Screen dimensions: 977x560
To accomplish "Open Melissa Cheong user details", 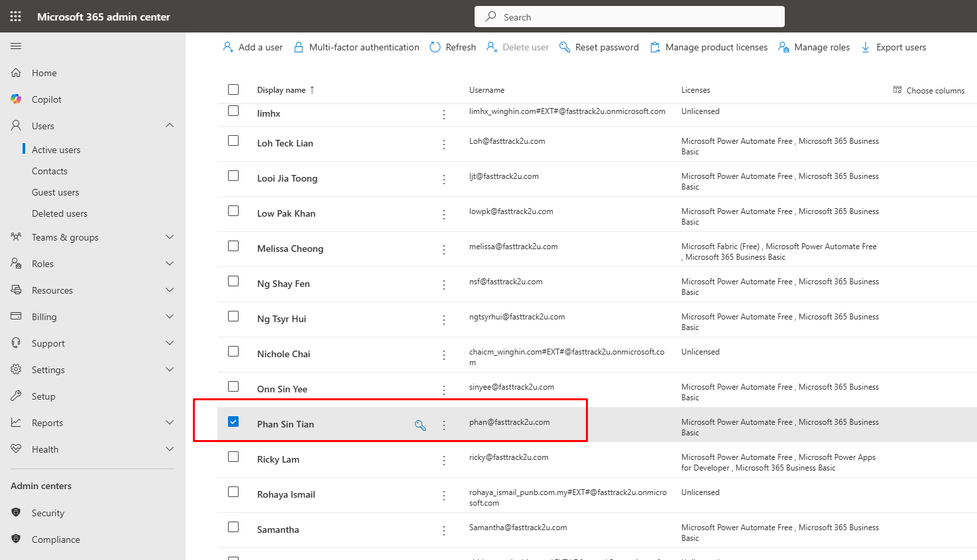I will (x=290, y=249).
